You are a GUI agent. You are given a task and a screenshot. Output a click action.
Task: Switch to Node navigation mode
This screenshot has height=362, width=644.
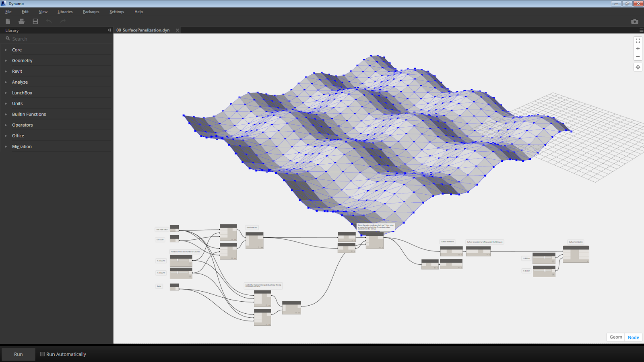coord(634,337)
